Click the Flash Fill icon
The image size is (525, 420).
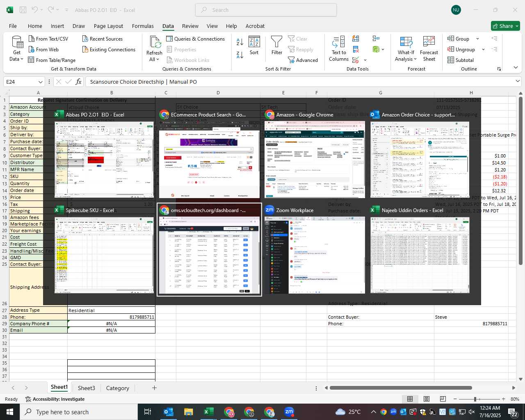pos(356,39)
